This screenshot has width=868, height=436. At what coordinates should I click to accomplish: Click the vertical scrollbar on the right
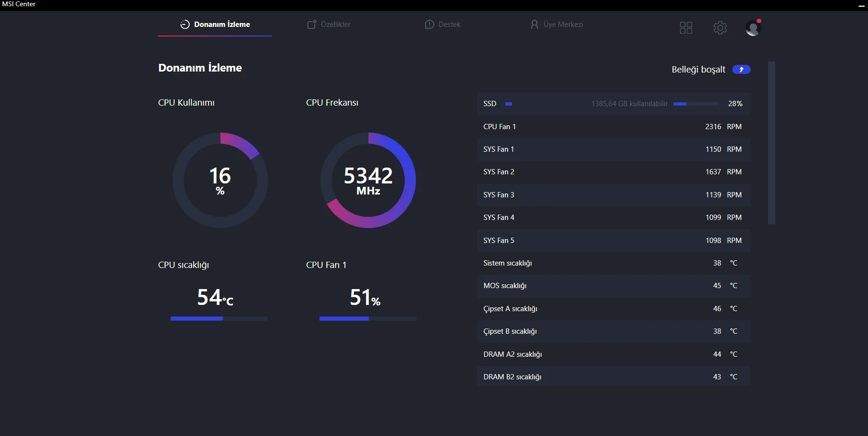pos(771,143)
